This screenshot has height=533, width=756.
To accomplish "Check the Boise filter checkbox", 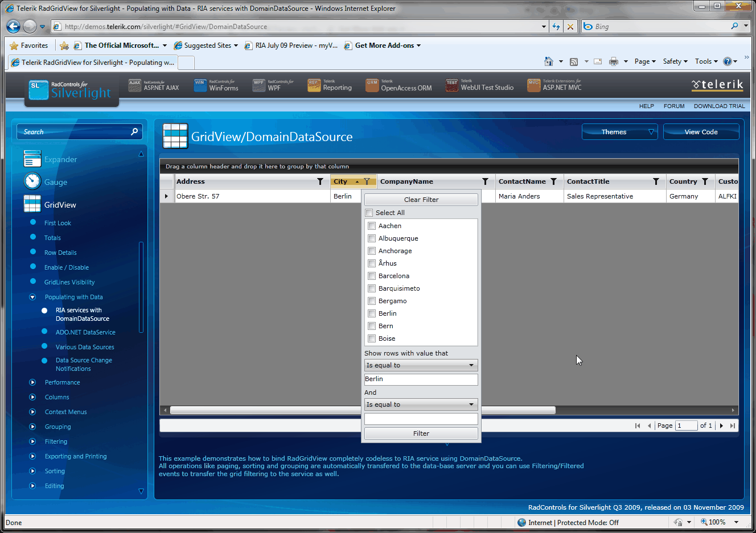I will (x=372, y=338).
